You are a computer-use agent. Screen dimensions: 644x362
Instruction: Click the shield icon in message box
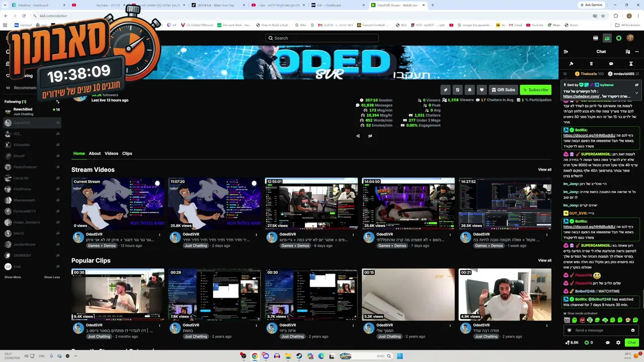570,330
